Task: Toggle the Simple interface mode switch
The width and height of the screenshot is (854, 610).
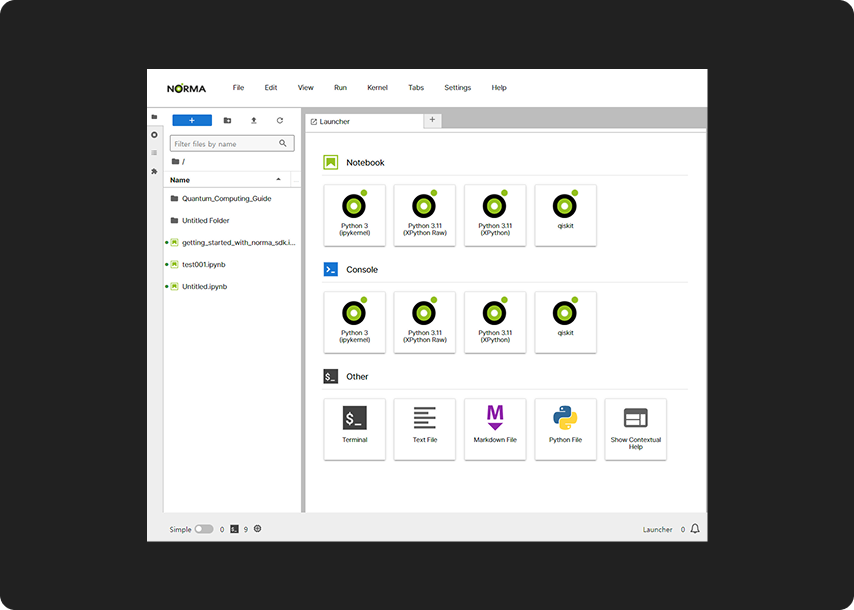Action: (x=204, y=529)
